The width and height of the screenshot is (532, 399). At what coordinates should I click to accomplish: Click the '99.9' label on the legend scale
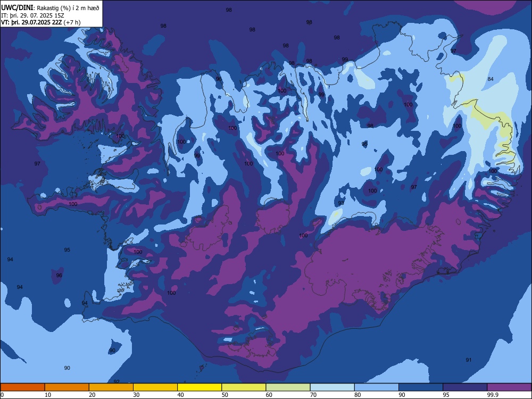493,395
